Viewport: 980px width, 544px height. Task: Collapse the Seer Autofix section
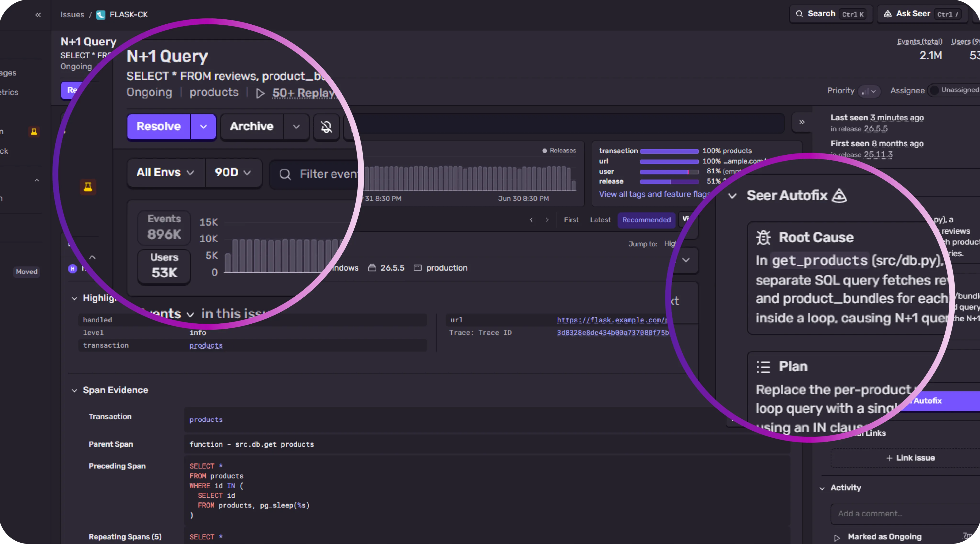click(732, 196)
